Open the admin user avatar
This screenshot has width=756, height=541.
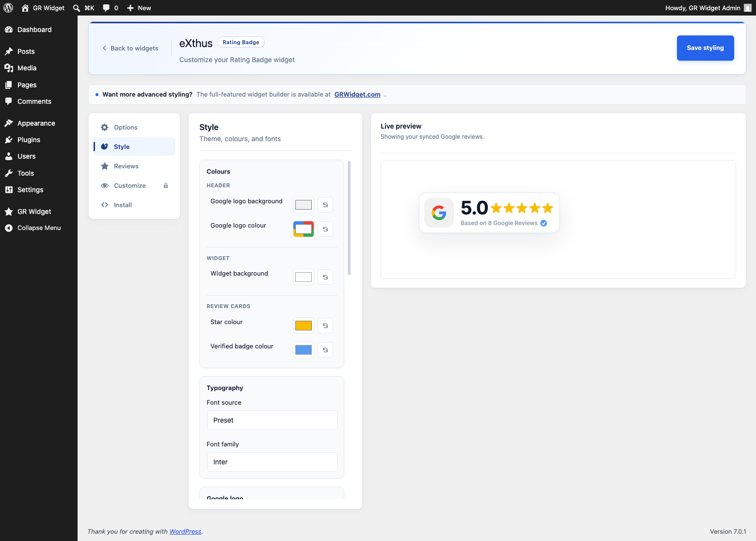(x=747, y=8)
